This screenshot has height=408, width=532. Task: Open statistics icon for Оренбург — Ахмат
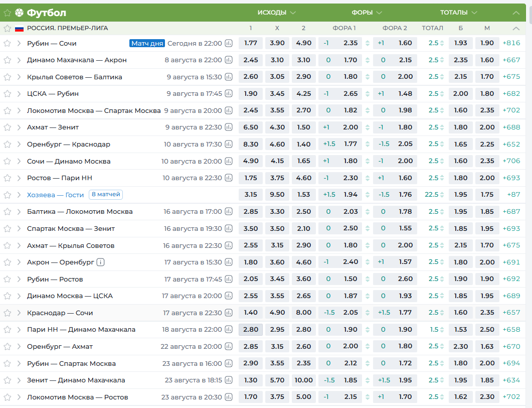click(x=229, y=346)
